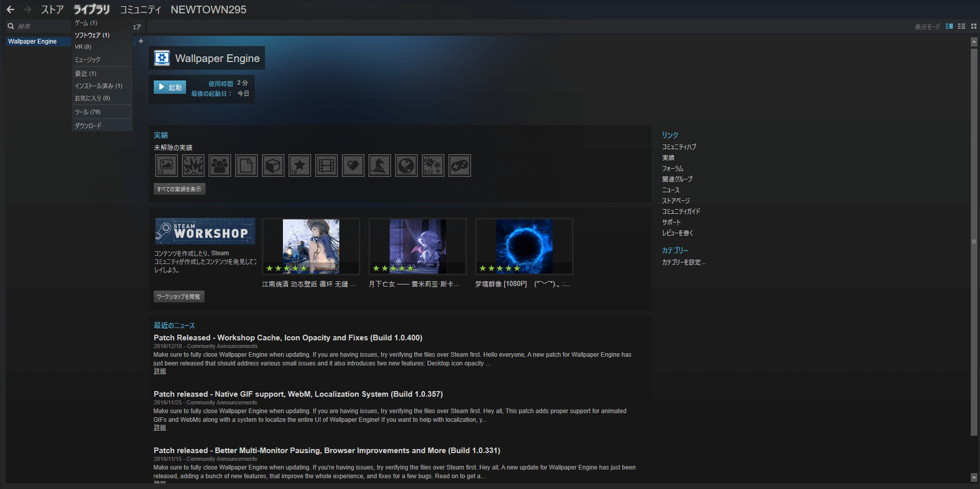980x489 pixels.
Task: Open the film strip achievement icon
Action: [x=326, y=166]
